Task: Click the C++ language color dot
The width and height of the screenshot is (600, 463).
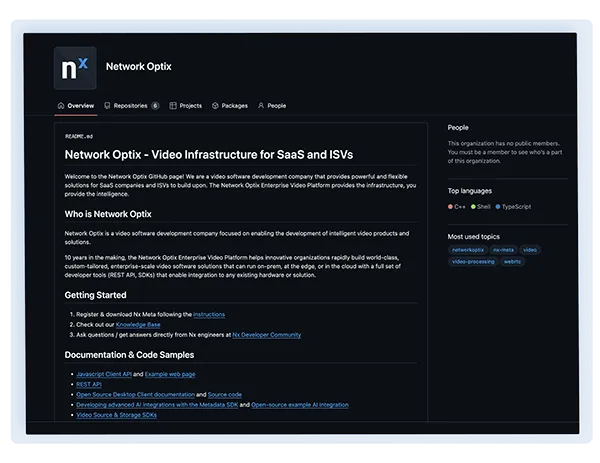Action: [x=451, y=206]
